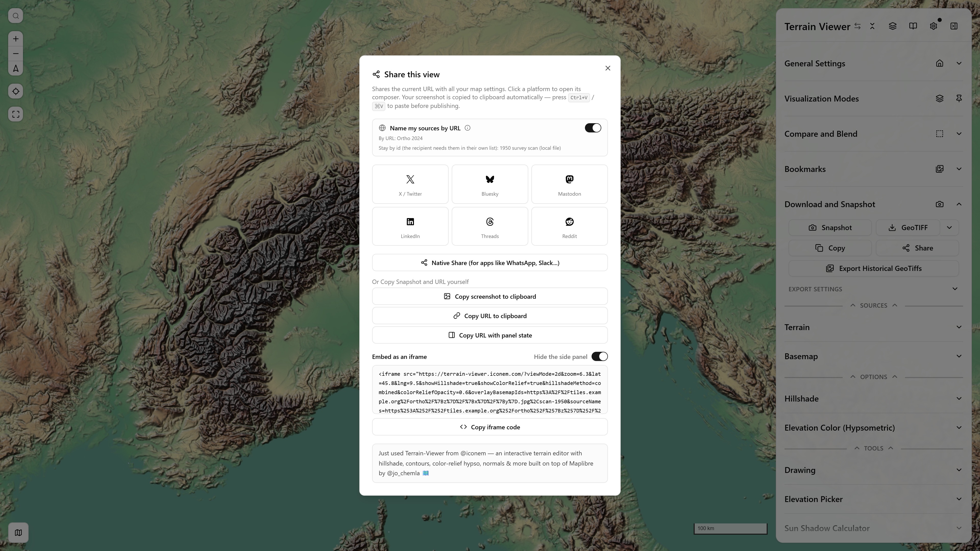Click the Snapshot button in side panel
This screenshot has height=551, width=980.
click(x=830, y=228)
